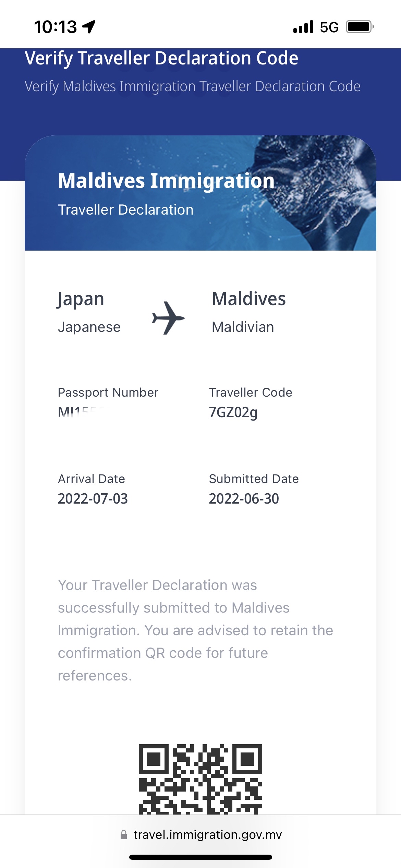The width and height of the screenshot is (401, 868).
Task: Tap the successful submission confirmation message
Action: pos(195,630)
